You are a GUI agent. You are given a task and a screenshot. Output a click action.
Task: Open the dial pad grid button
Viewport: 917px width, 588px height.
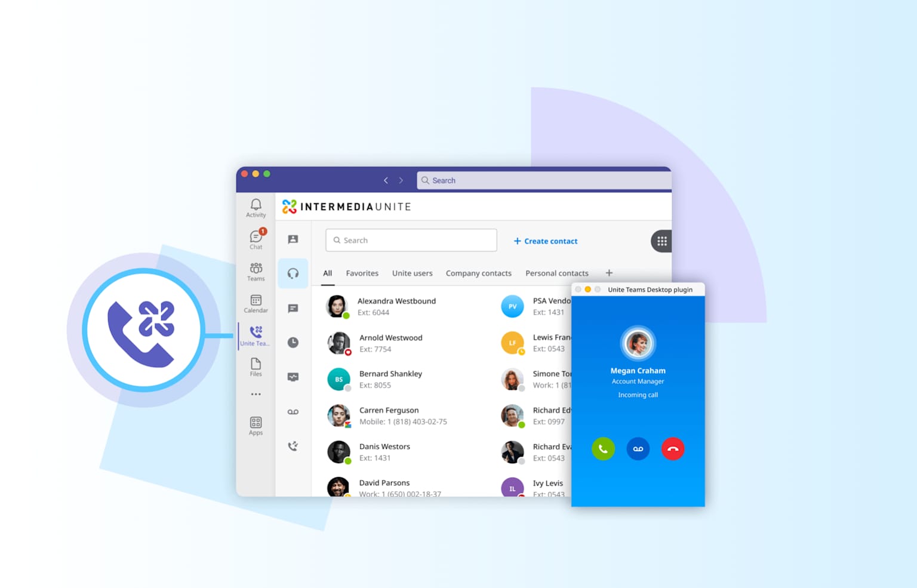661,241
